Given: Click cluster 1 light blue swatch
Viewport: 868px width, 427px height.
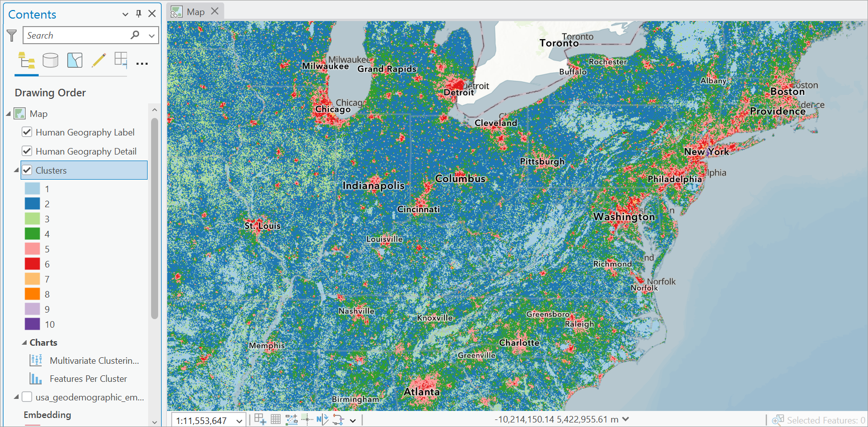Looking at the screenshot, I should (32, 189).
